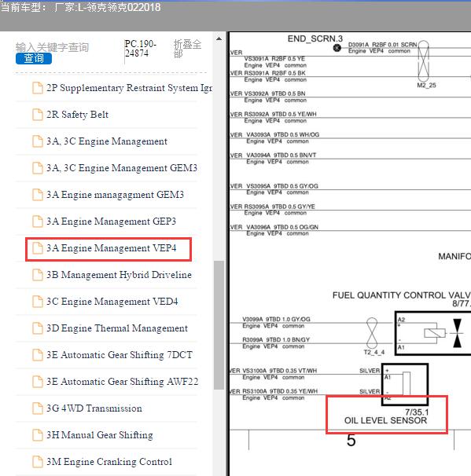
Task: Click END_SCRN.3 label in diagram
Action: (315, 38)
